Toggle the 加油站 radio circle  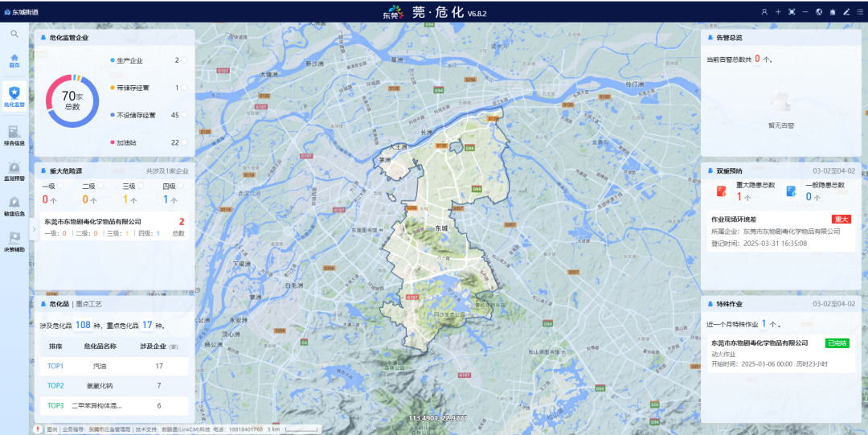tap(184, 142)
